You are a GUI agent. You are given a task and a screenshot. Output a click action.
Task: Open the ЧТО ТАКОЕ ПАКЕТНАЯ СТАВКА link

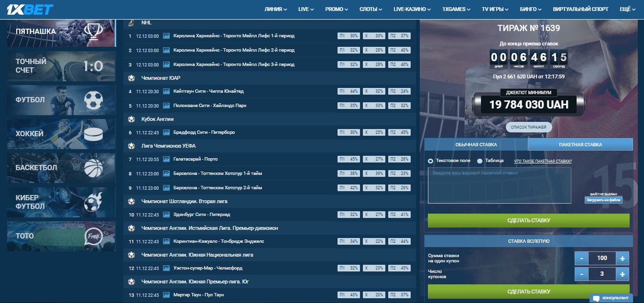(543, 161)
